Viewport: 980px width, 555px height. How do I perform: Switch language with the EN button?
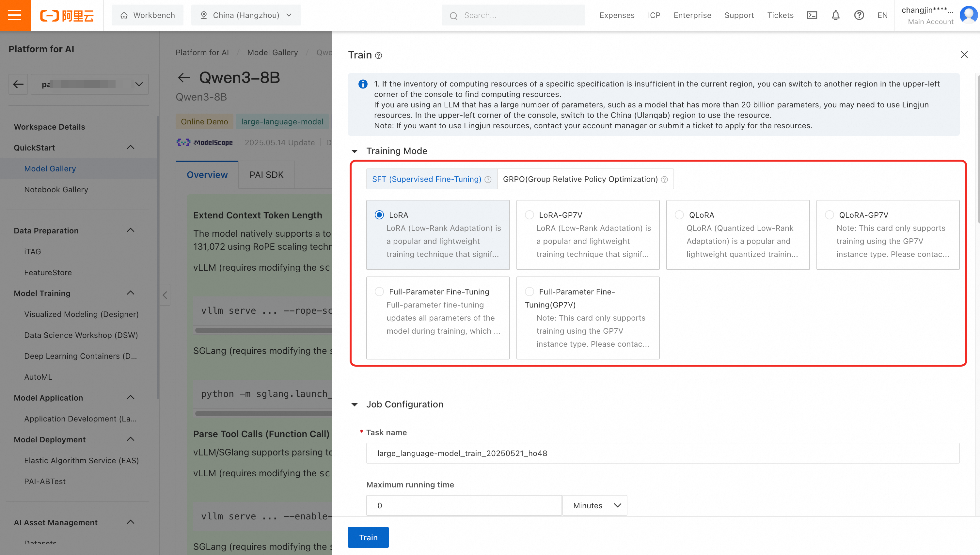point(882,15)
